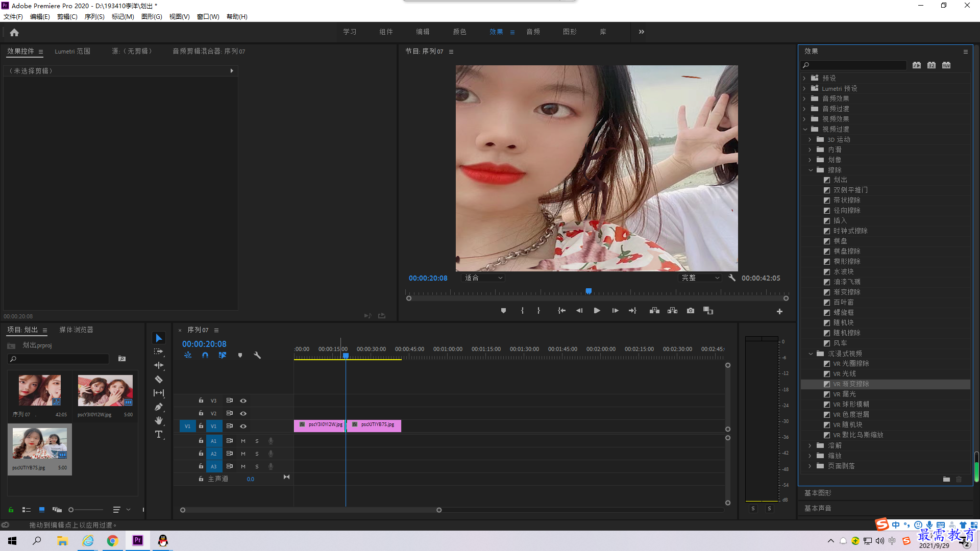Viewport: 980px width, 551px height.
Task: Select the Hand tool
Action: [159, 420]
